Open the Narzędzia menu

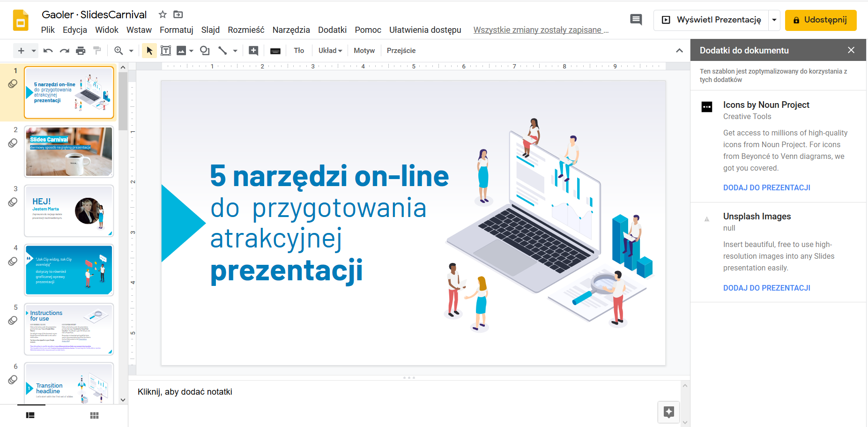tap(291, 30)
